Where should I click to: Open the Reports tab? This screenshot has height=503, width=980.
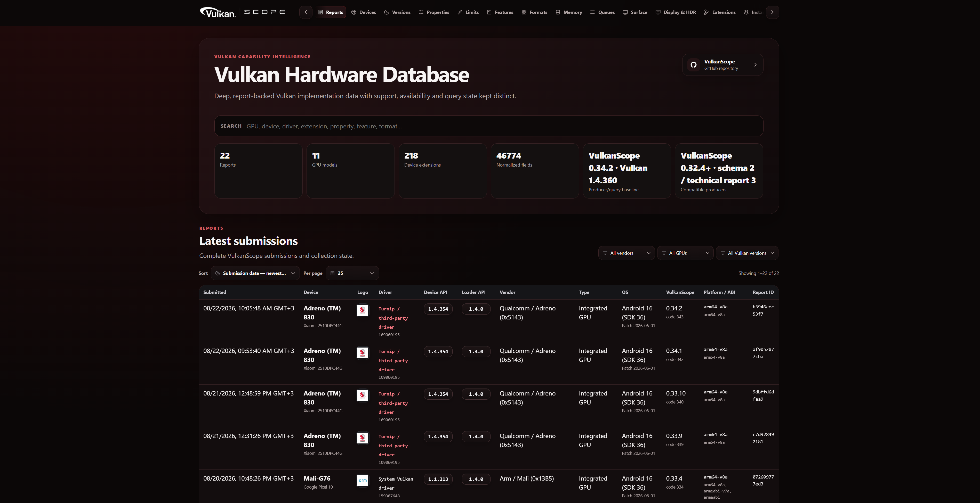click(x=331, y=12)
